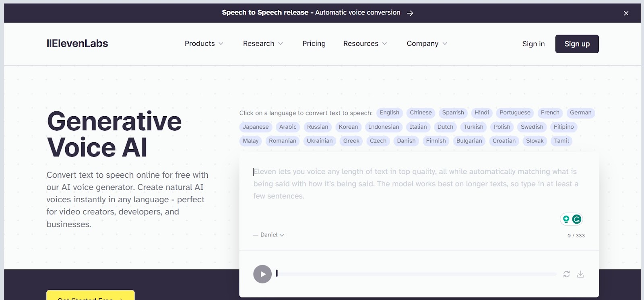Select the Hindi language chip

(x=482, y=113)
